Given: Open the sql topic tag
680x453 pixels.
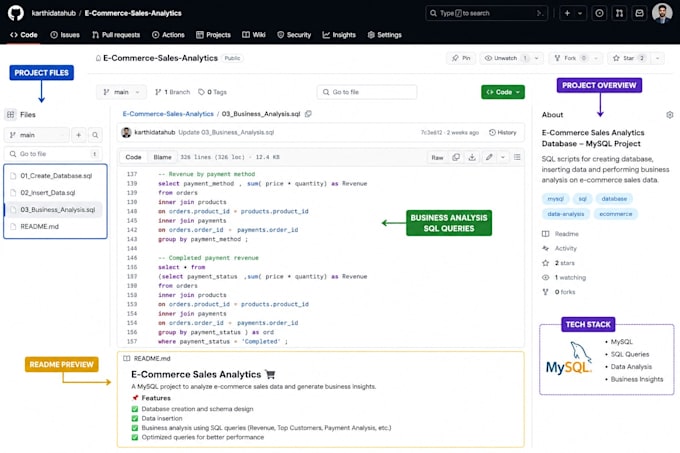Looking at the screenshot, I should [582, 199].
